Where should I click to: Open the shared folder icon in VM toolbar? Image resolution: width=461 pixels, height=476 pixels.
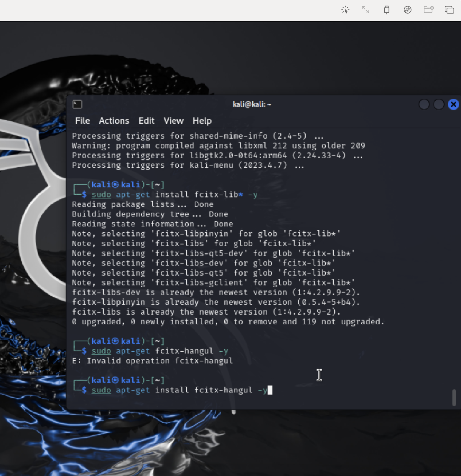[429, 10]
